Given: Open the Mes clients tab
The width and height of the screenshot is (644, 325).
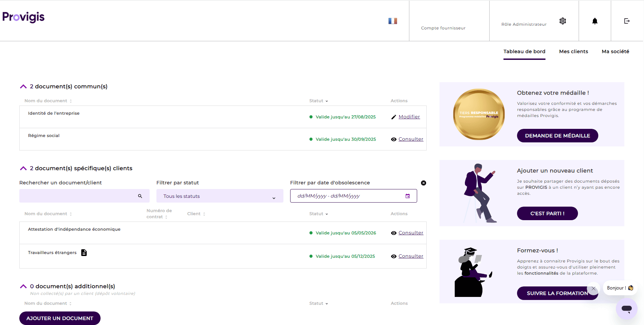Looking at the screenshot, I should [x=574, y=51].
